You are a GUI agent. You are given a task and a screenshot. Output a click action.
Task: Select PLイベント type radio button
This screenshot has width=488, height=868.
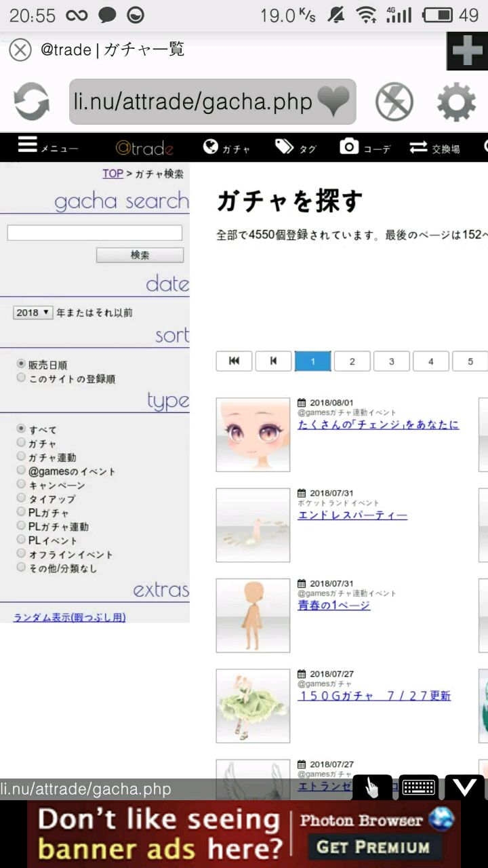pyautogui.click(x=21, y=540)
